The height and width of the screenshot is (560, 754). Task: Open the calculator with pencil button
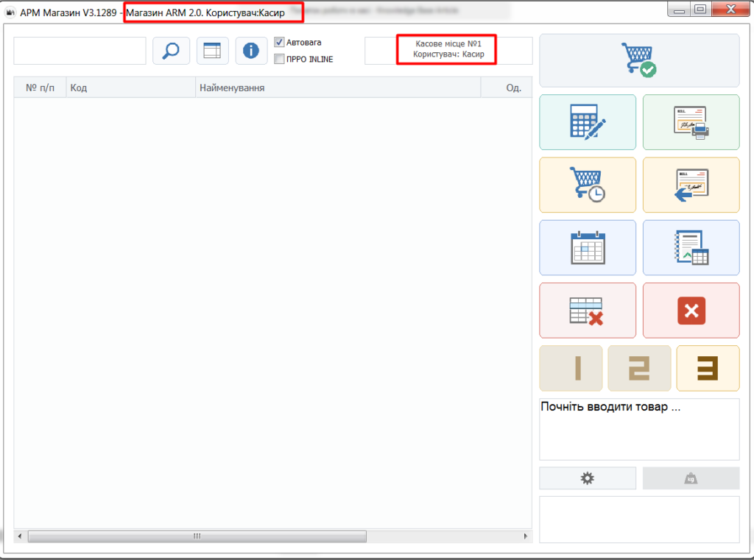(x=588, y=122)
